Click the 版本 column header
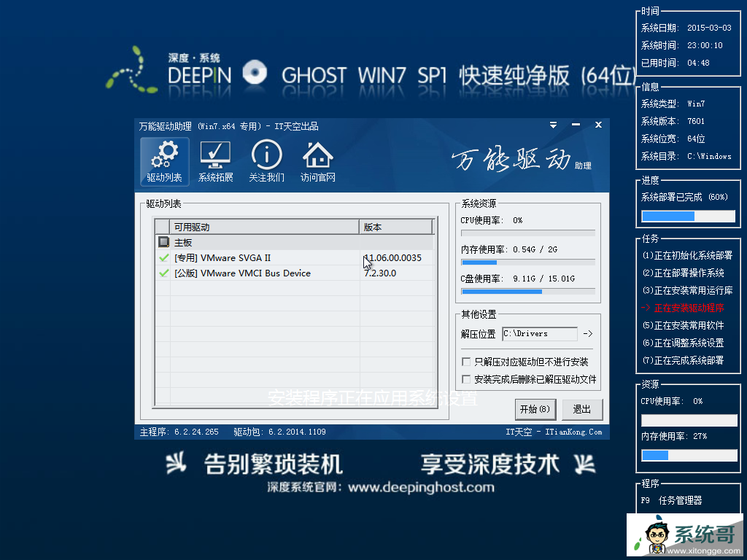 395,227
